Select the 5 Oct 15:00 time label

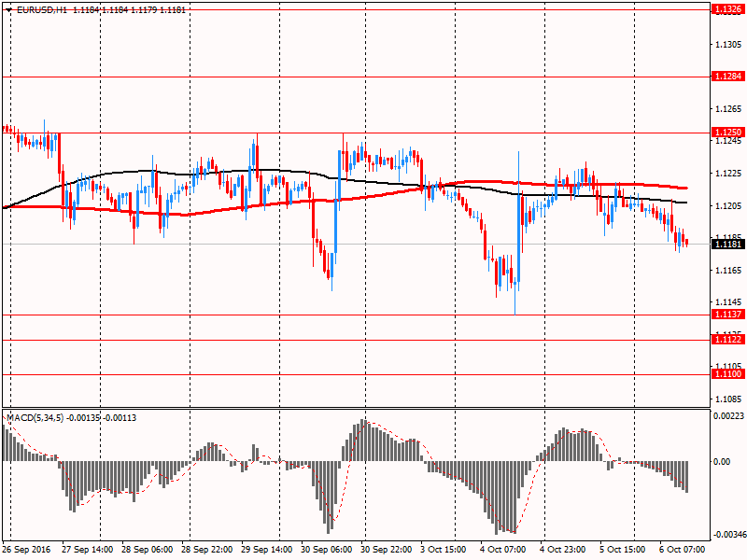click(623, 551)
